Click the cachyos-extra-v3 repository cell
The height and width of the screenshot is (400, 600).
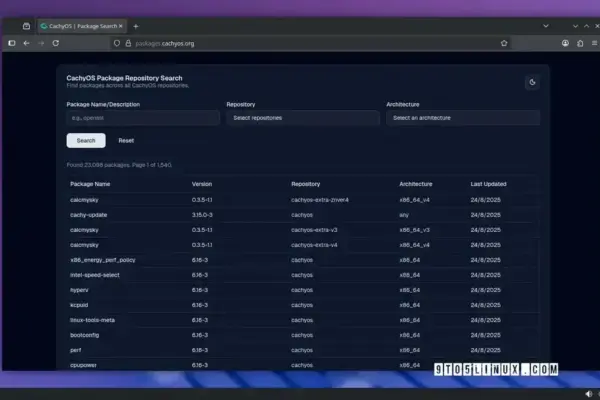coord(314,230)
